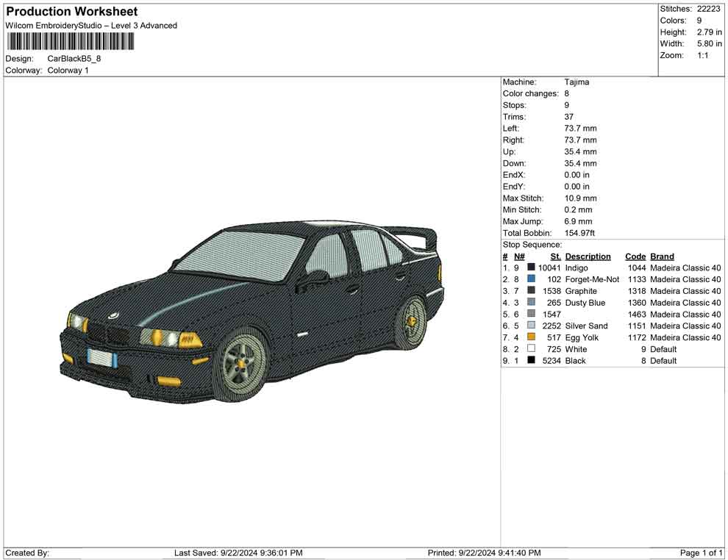Image resolution: width=728 pixels, height=560 pixels.
Task: Click the Tajima machine value
Action: pos(577,82)
